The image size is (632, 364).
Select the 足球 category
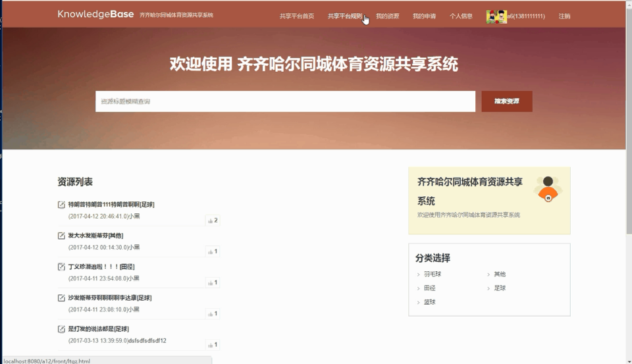[500, 288]
